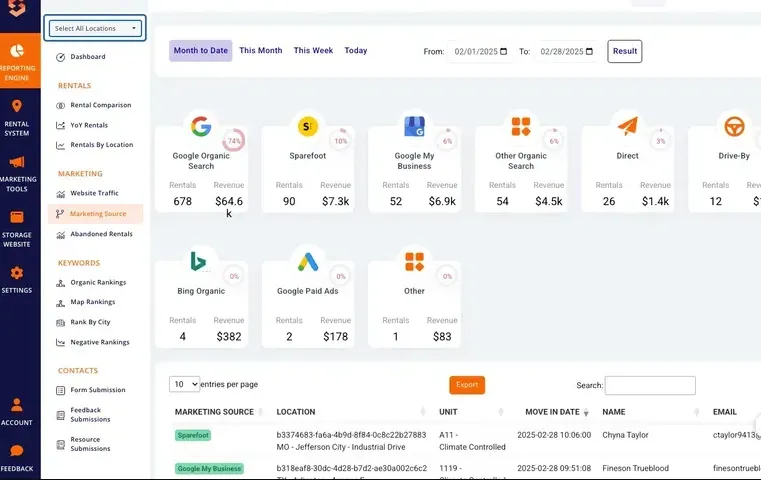The height and width of the screenshot is (480, 761).
Task: Sort by Marketing Source column
Action: pyautogui.click(x=217, y=412)
